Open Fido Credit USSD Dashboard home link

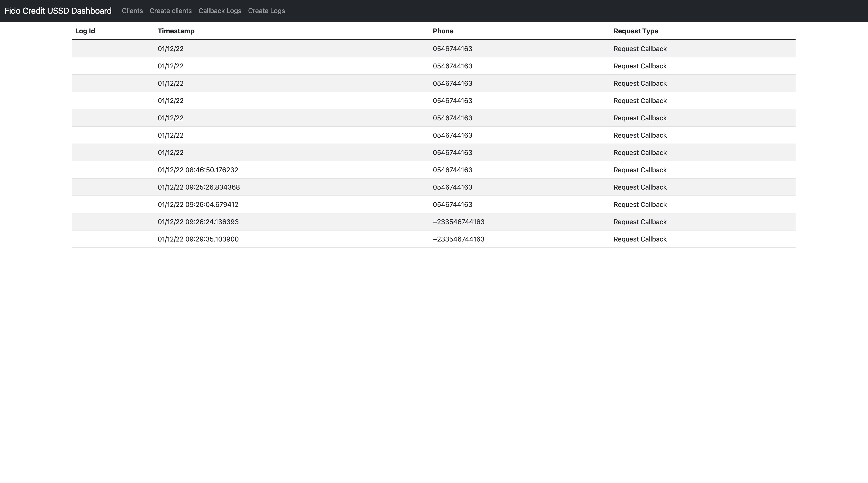coord(58,11)
